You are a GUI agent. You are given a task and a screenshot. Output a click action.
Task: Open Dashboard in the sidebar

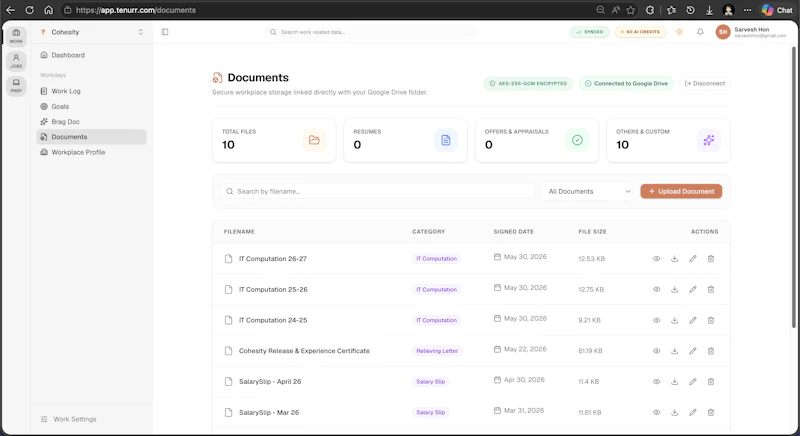(x=91, y=55)
